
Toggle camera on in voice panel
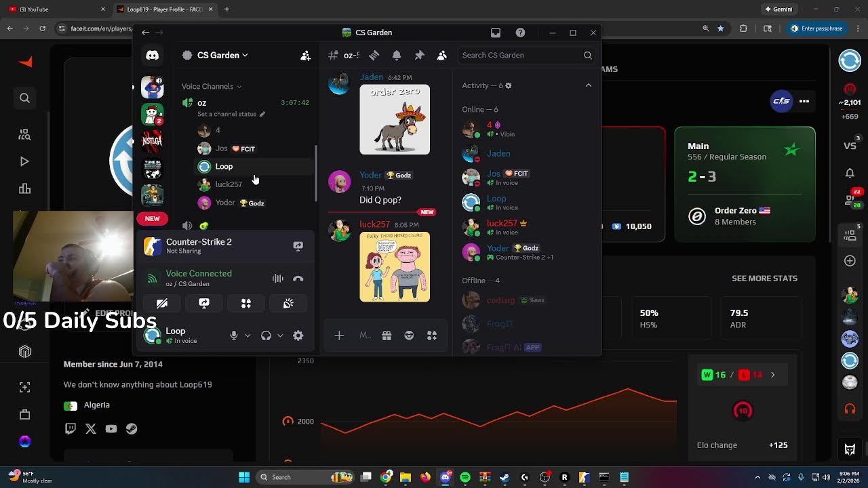162,304
